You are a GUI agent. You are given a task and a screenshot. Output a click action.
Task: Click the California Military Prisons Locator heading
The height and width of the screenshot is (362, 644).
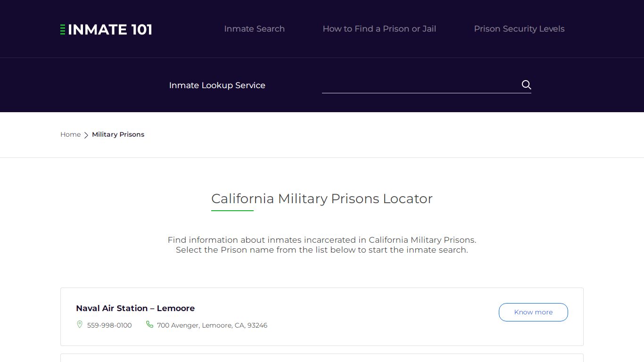coord(322,198)
